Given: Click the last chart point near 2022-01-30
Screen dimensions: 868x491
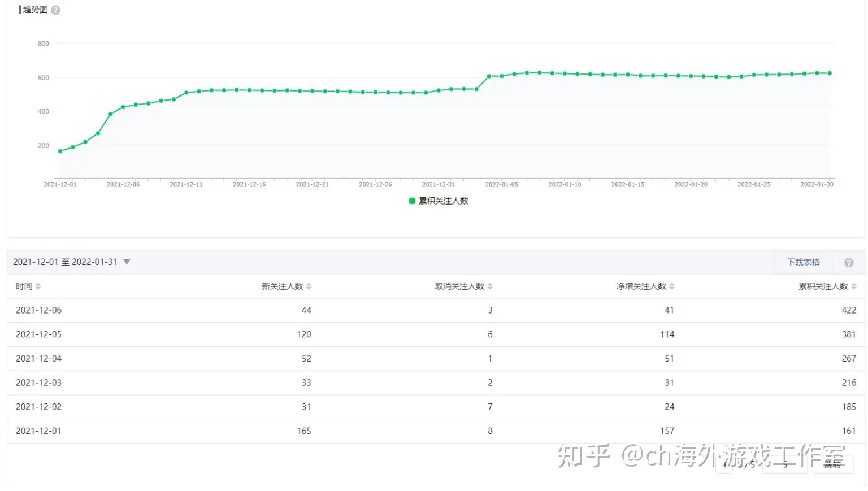Looking at the screenshot, I should [x=830, y=73].
